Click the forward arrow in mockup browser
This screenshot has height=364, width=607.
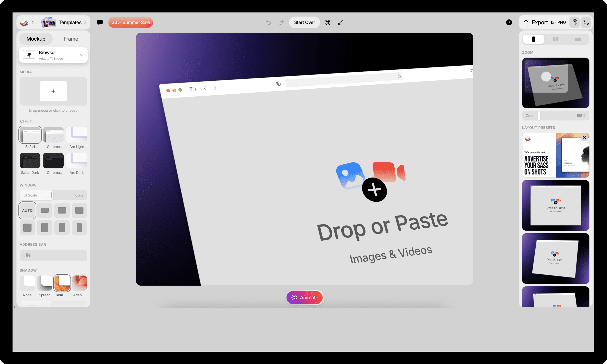215,88
